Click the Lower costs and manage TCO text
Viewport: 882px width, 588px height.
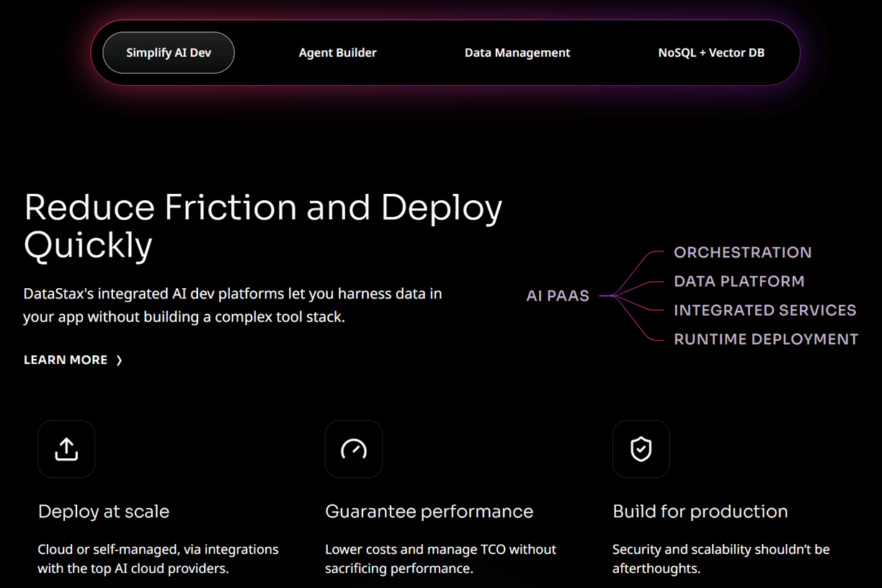pyautogui.click(x=441, y=558)
